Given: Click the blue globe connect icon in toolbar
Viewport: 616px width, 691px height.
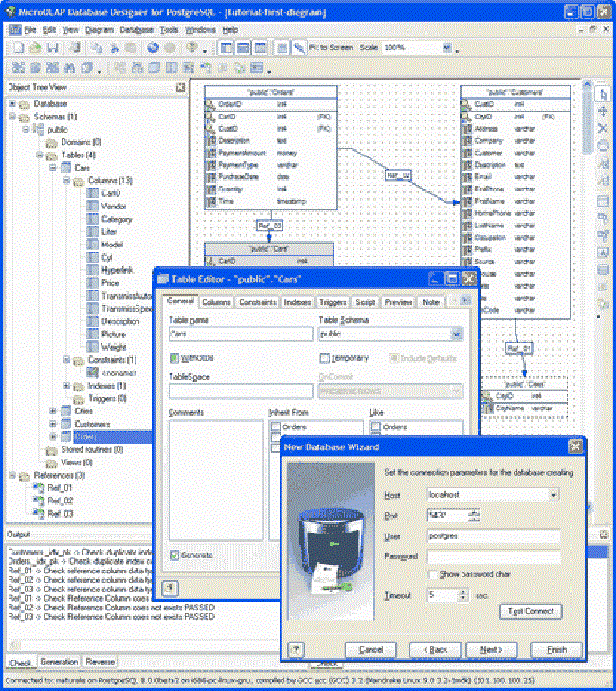Looking at the screenshot, I should [153, 47].
